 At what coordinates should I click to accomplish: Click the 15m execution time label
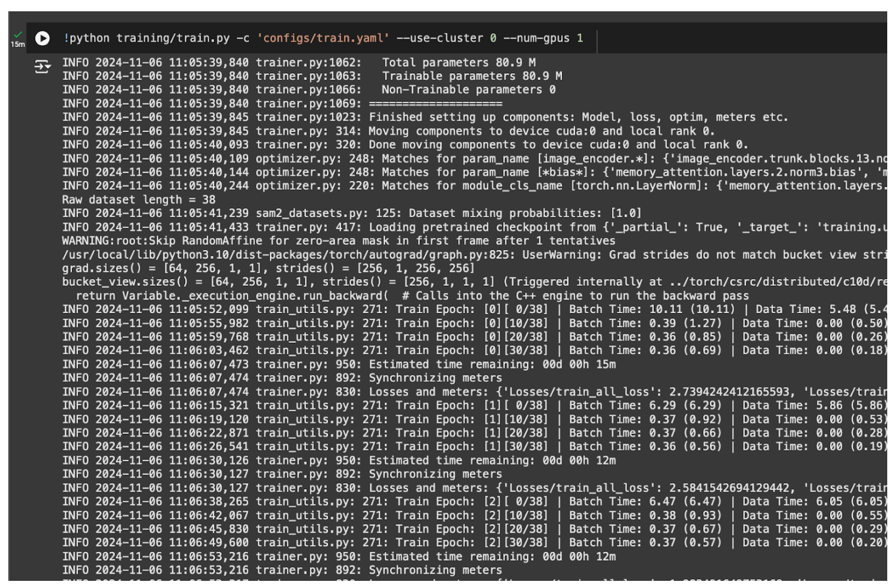point(18,45)
